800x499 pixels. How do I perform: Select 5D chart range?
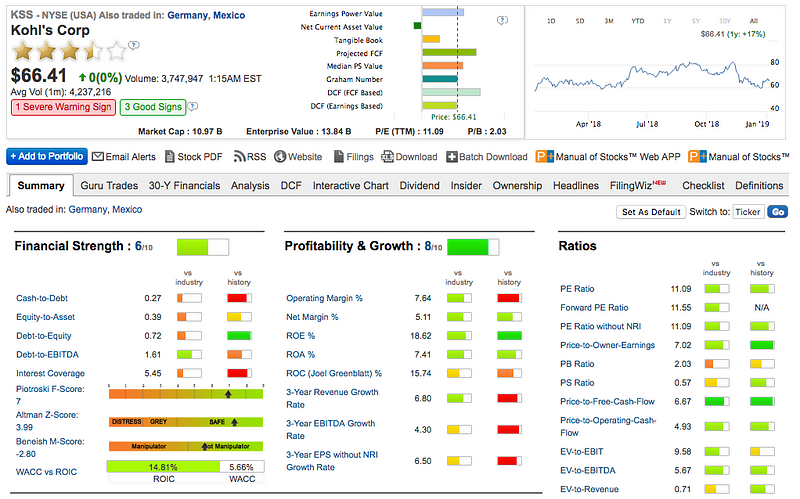point(580,21)
